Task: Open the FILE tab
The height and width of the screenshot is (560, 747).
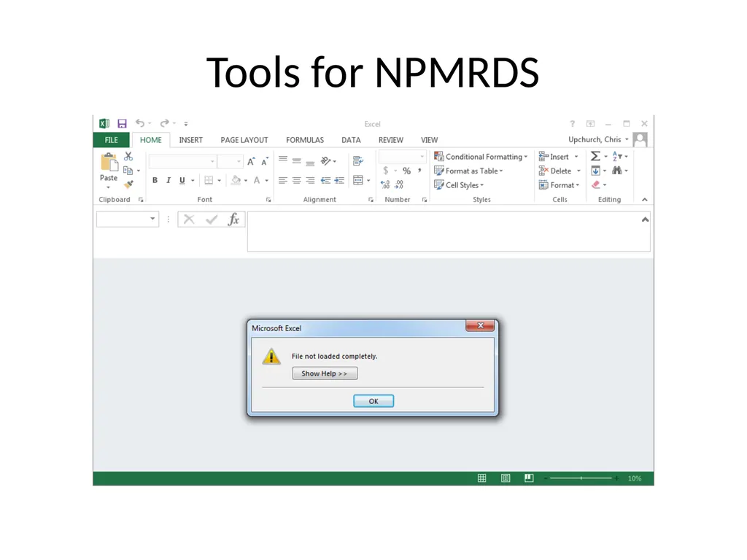Action: click(x=111, y=140)
